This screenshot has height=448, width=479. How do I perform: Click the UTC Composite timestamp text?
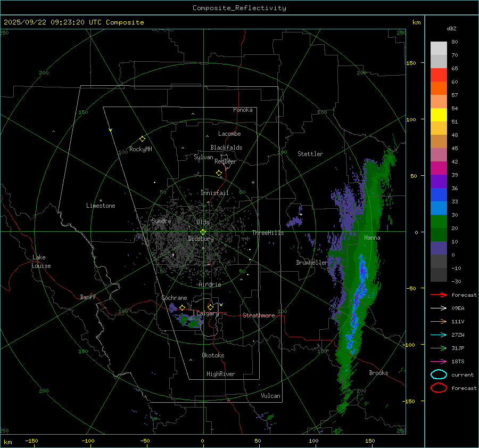(x=73, y=22)
